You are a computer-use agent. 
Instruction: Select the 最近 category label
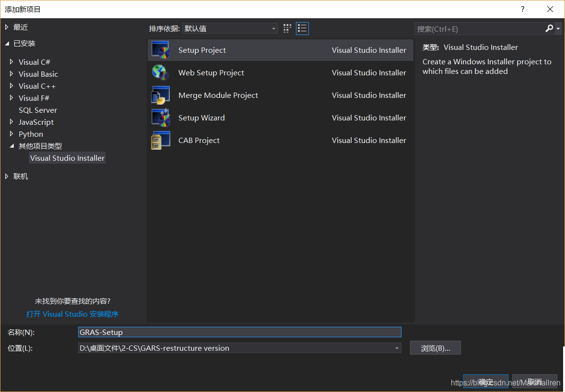[x=21, y=27]
